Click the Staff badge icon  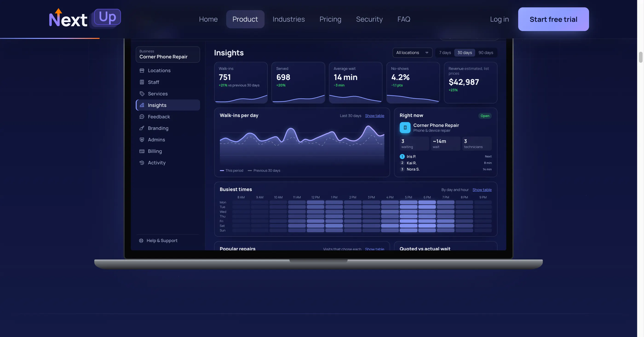pyautogui.click(x=142, y=82)
